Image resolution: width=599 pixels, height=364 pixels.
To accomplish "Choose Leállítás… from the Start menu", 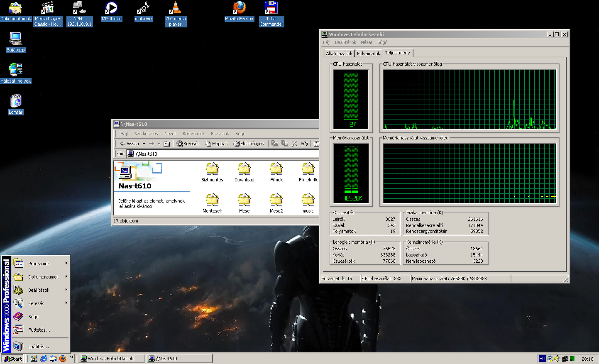I will [41, 346].
